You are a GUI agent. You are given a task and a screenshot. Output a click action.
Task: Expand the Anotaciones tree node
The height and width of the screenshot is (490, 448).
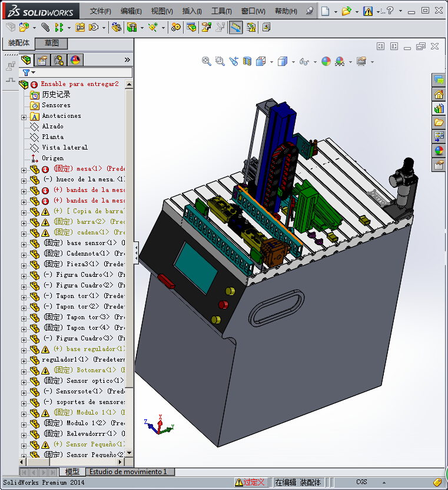[x=24, y=117]
